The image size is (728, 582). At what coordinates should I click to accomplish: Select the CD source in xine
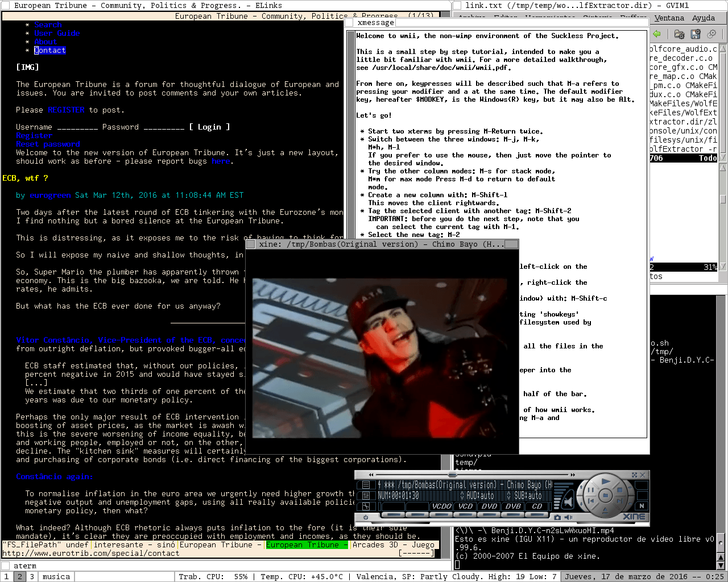pos(537,506)
